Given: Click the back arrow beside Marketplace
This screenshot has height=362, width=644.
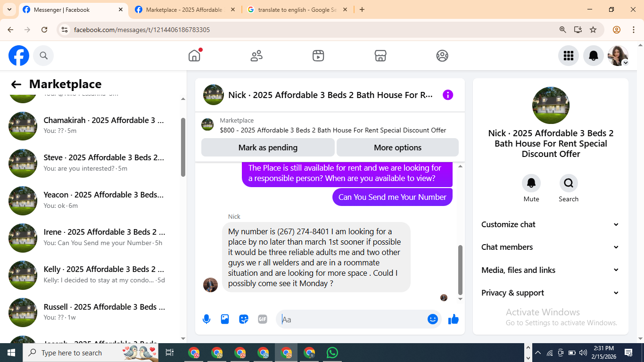Looking at the screenshot, I should [16, 84].
